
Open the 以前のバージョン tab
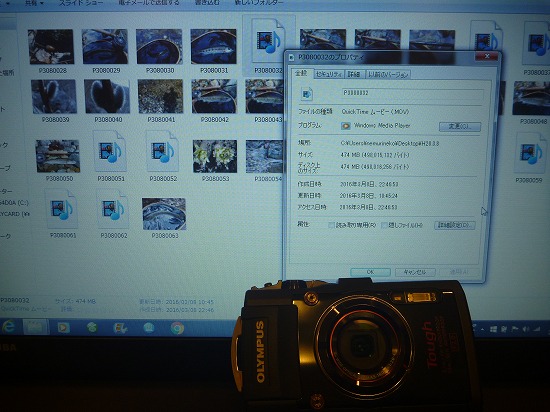(388, 74)
